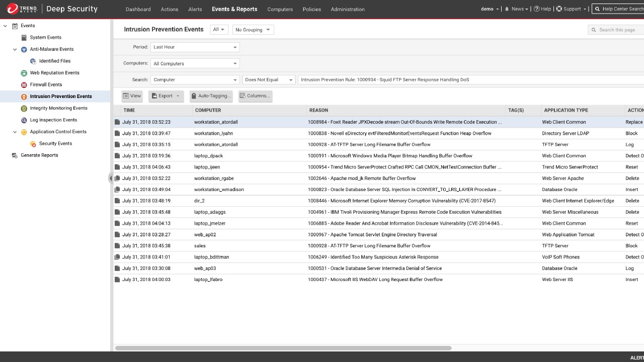This screenshot has width=644, height=362.
Task: Click the horizontal scrollbar thumb
Action: [x=283, y=348]
